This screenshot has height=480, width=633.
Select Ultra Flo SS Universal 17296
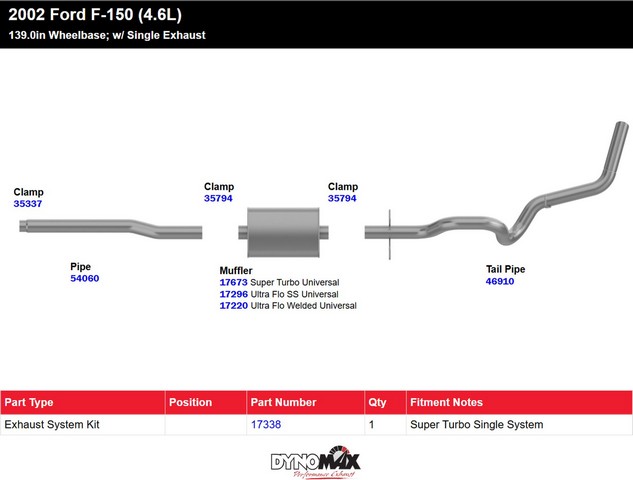point(233,295)
